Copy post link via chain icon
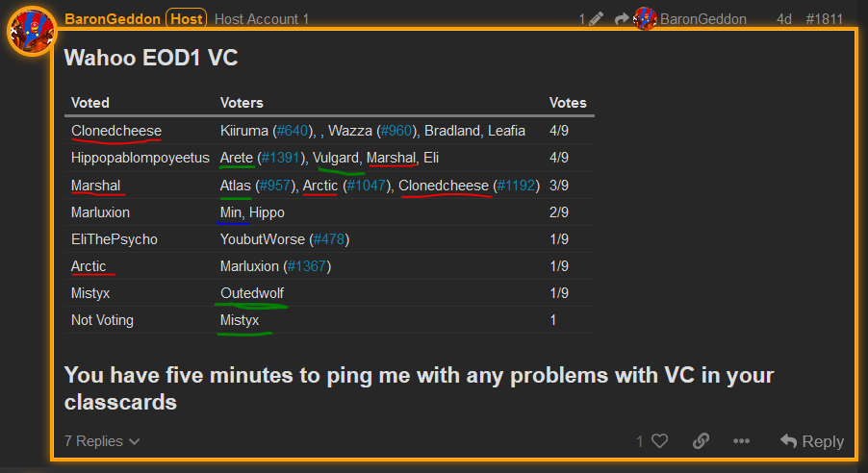 coord(701,441)
